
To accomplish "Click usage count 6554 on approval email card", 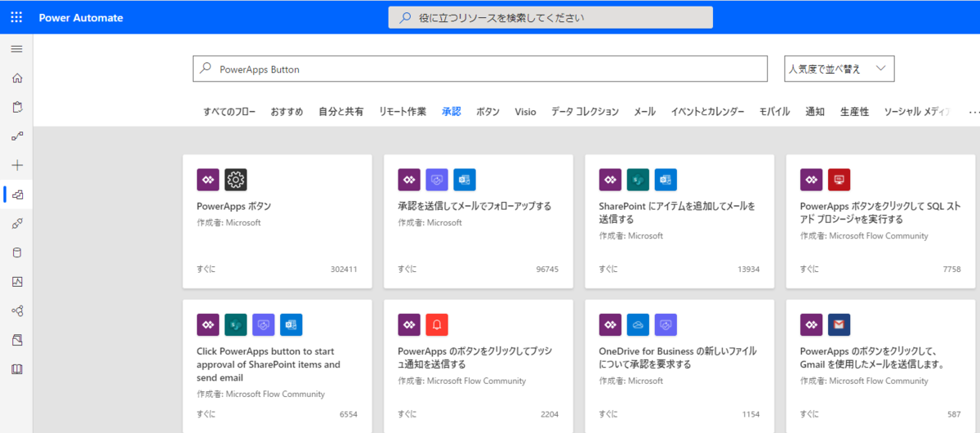I will (349, 414).
